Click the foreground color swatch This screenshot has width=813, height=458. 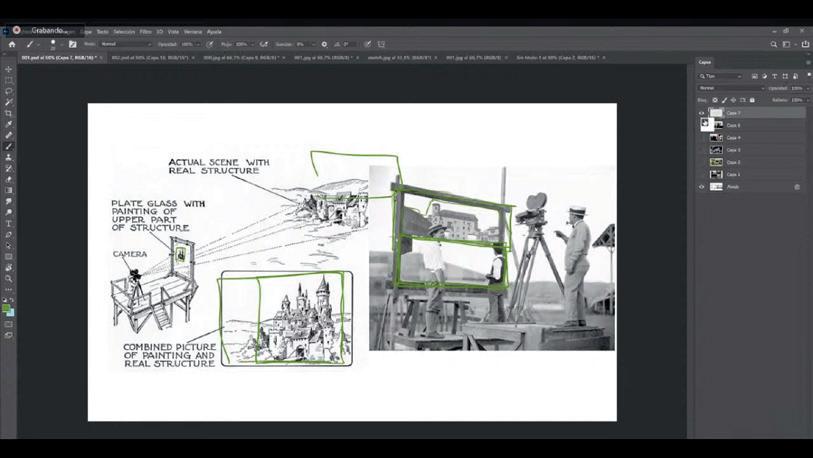tap(6, 309)
